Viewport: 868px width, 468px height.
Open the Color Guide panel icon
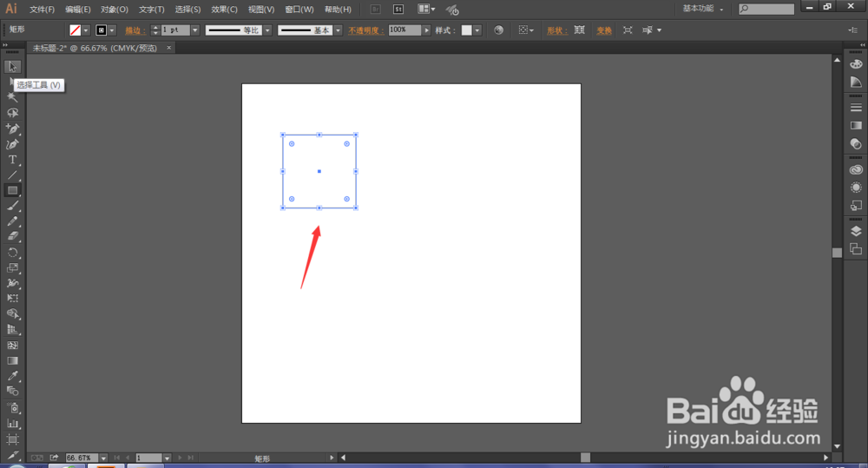[856, 82]
